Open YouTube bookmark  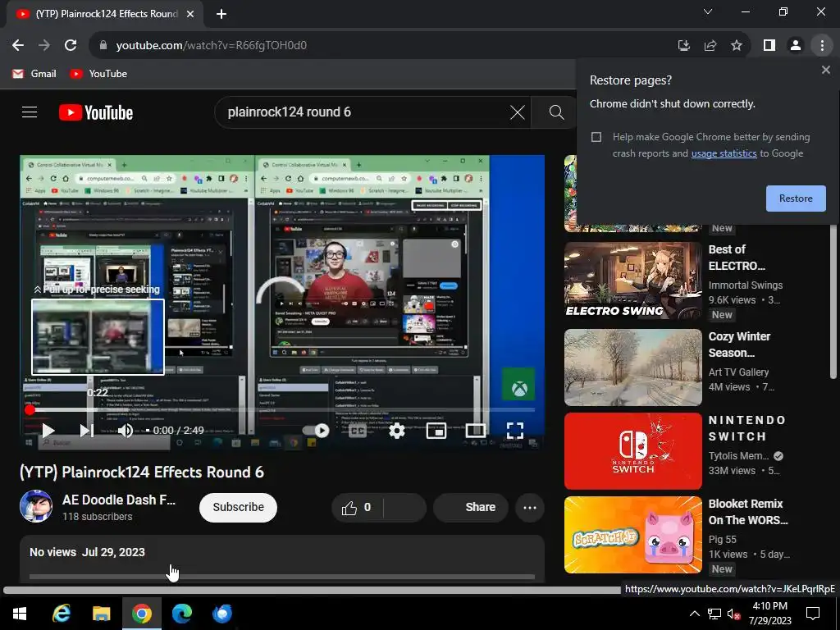click(98, 74)
